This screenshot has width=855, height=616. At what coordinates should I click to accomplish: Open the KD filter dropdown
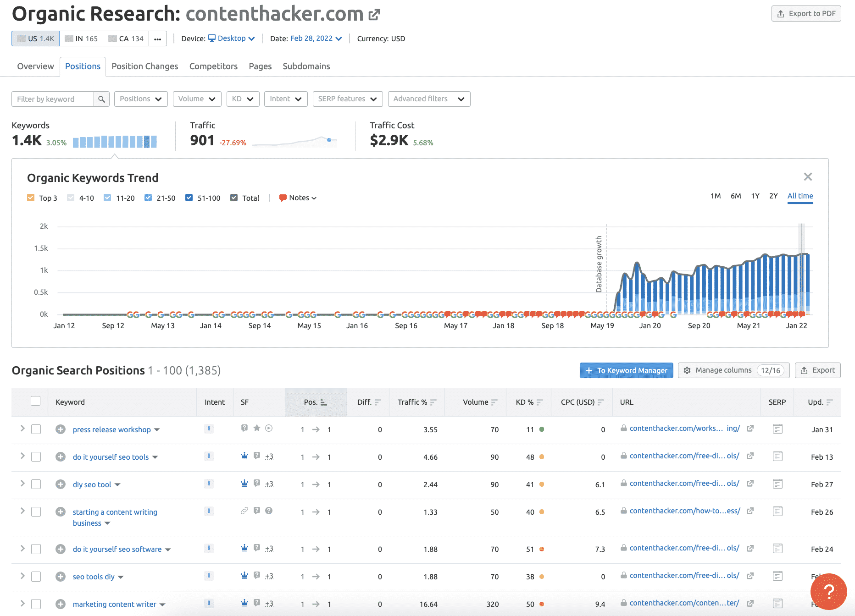pos(243,99)
